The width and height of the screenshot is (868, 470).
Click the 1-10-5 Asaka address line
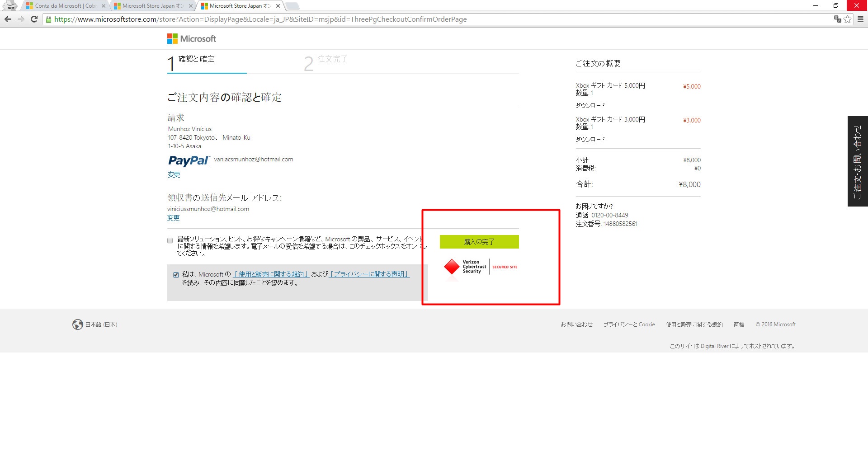pos(184,146)
